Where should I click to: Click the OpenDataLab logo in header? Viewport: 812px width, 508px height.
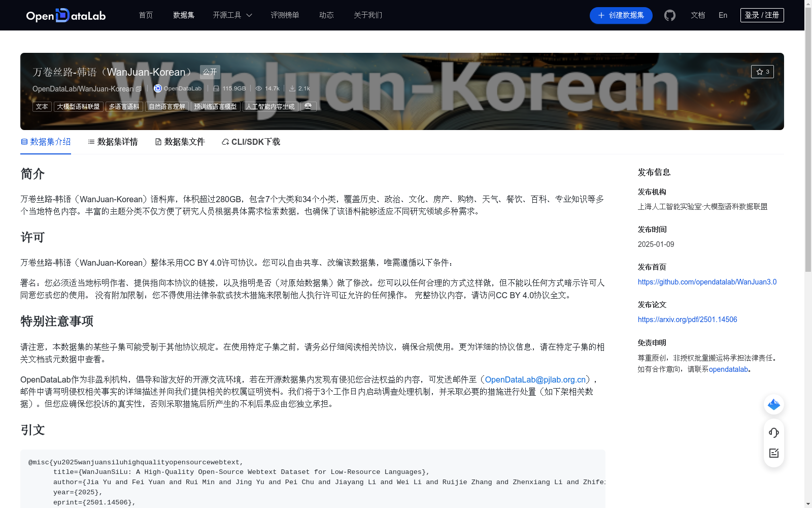point(66,15)
